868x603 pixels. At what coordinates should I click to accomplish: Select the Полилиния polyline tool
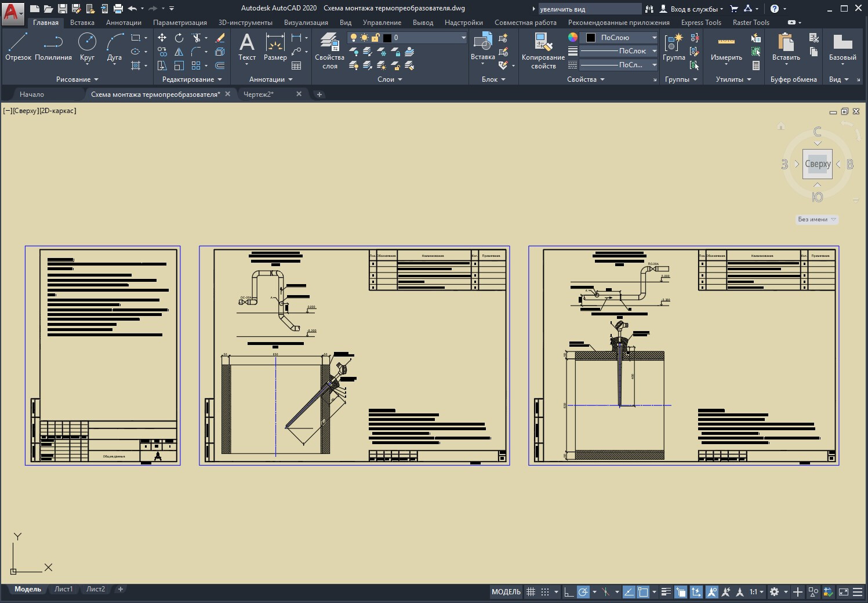(x=53, y=46)
